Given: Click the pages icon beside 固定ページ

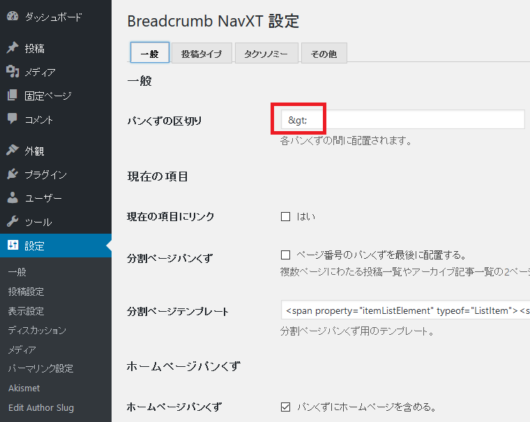Looking at the screenshot, I should click(13, 95).
